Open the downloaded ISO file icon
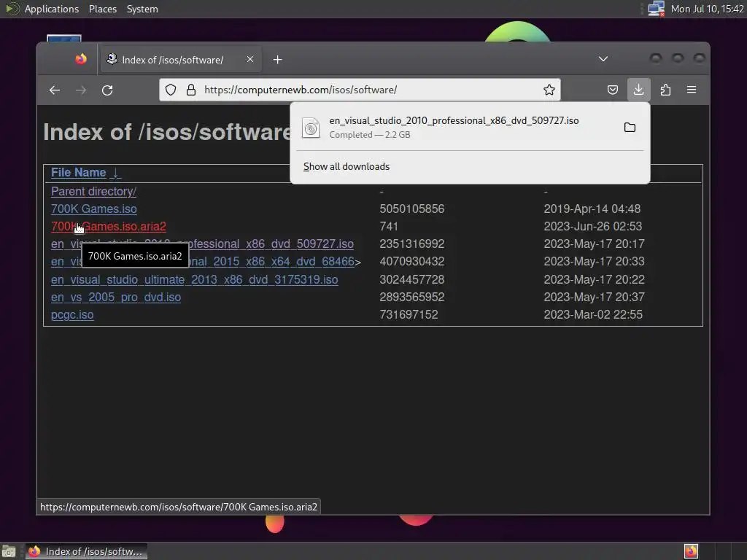Image resolution: width=747 pixels, height=560 pixels. click(x=311, y=128)
